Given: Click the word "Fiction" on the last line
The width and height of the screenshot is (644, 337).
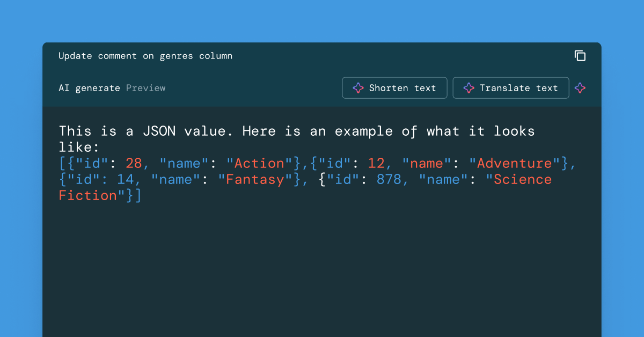Looking at the screenshot, I should point(87,195).
